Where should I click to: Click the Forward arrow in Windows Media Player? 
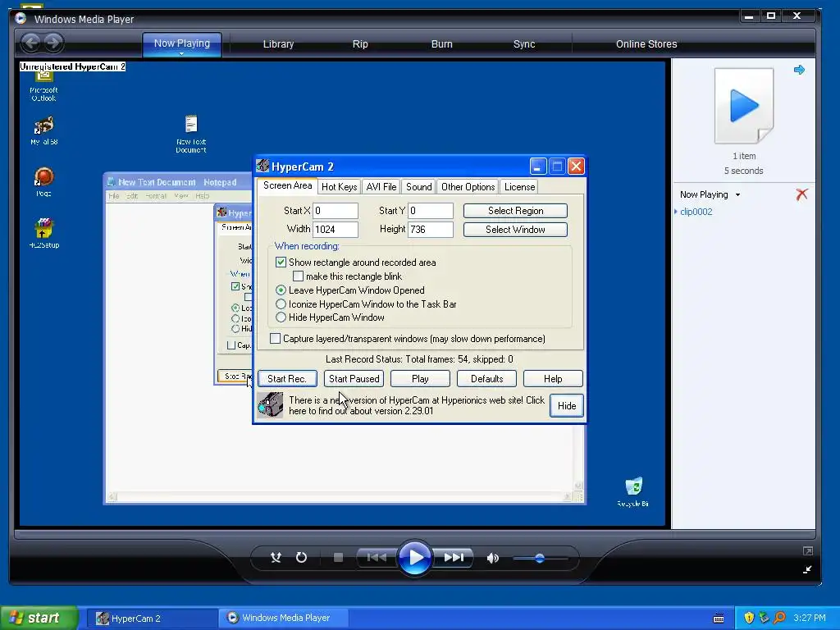[53, 43]
